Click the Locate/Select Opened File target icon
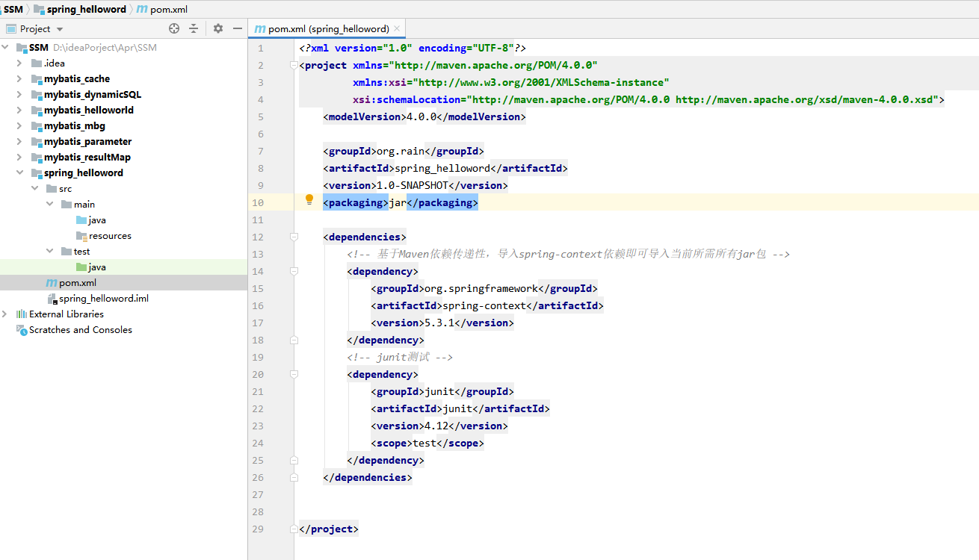The height and width of the screenshot is (560, 979). click(x=174, y=28)
